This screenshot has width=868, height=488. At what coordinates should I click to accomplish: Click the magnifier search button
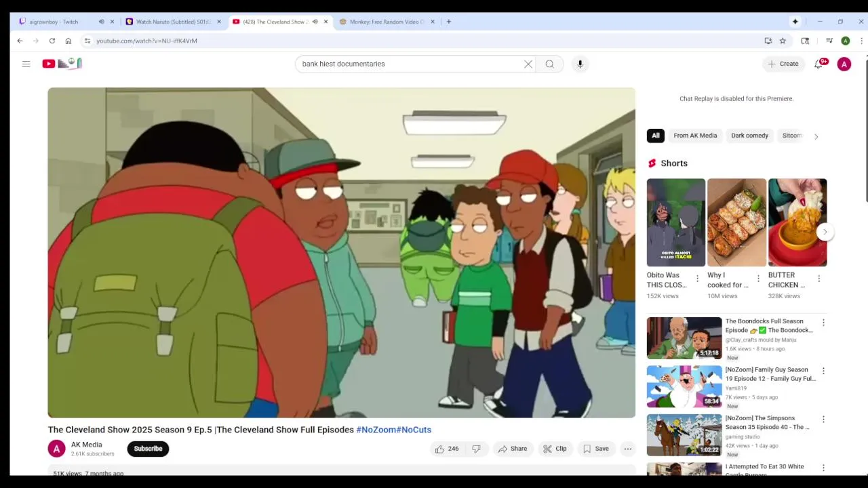click(549, 64)
